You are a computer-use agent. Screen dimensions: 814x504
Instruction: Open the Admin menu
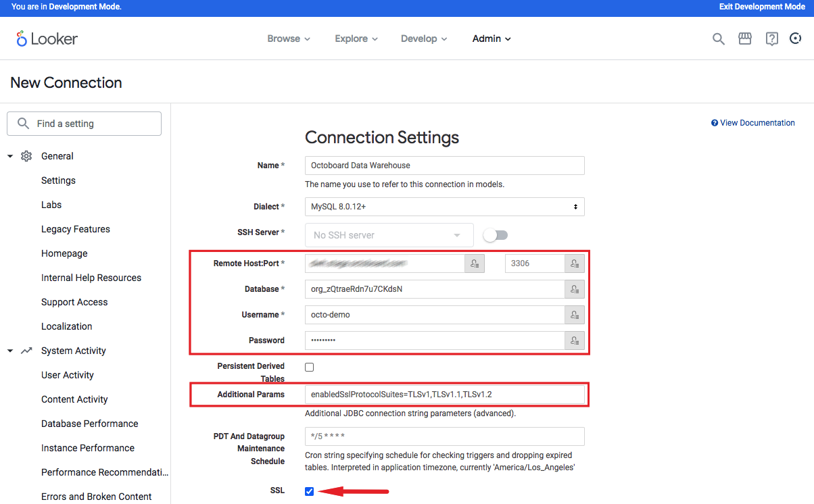point(492,39)
